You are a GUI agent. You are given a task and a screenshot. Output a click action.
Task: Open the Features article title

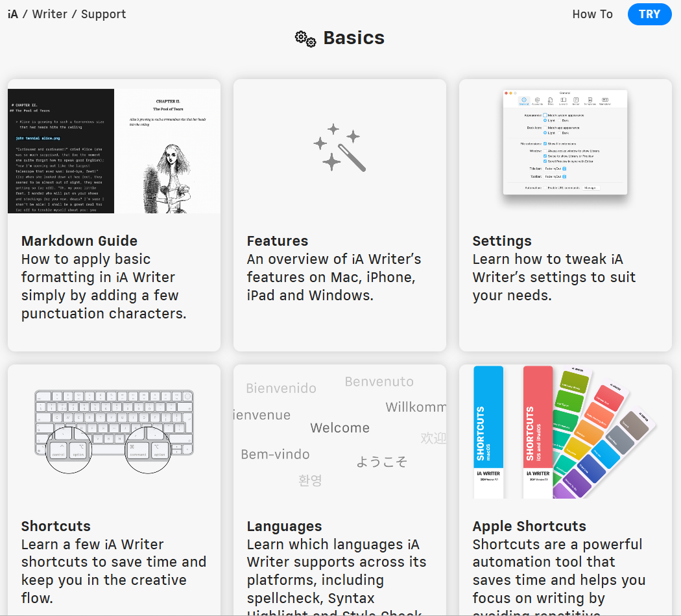pyautogui.click(x=277, y=241)
